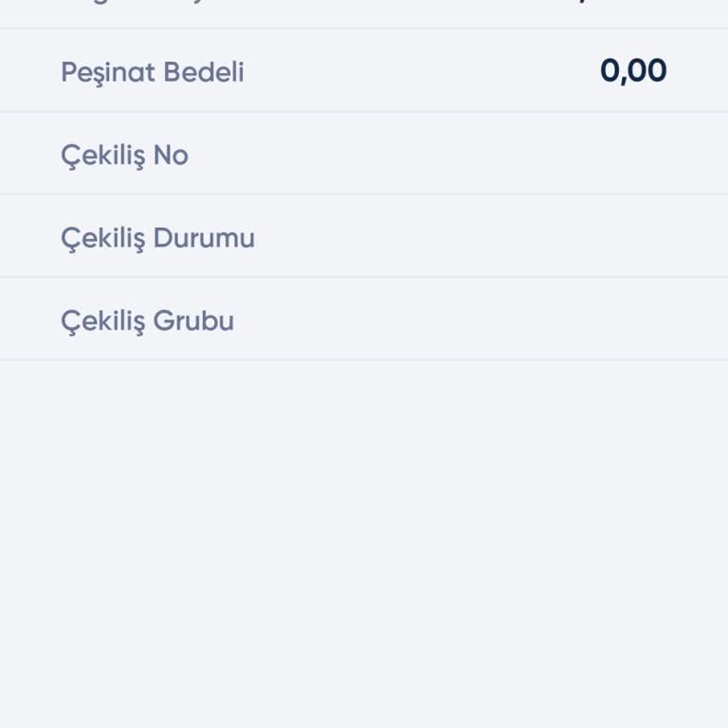Click the divider line under Çekiliş Grubu

coord(364,360)
